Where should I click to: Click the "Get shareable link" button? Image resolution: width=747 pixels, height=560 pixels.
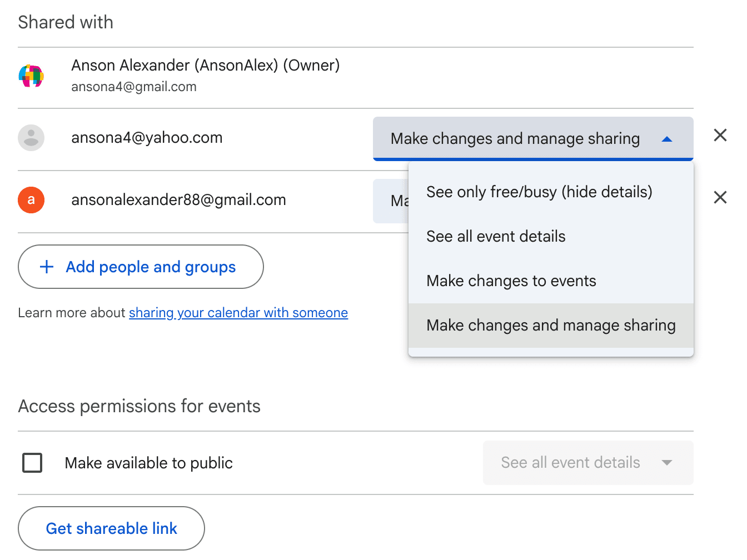coord(111,528)
